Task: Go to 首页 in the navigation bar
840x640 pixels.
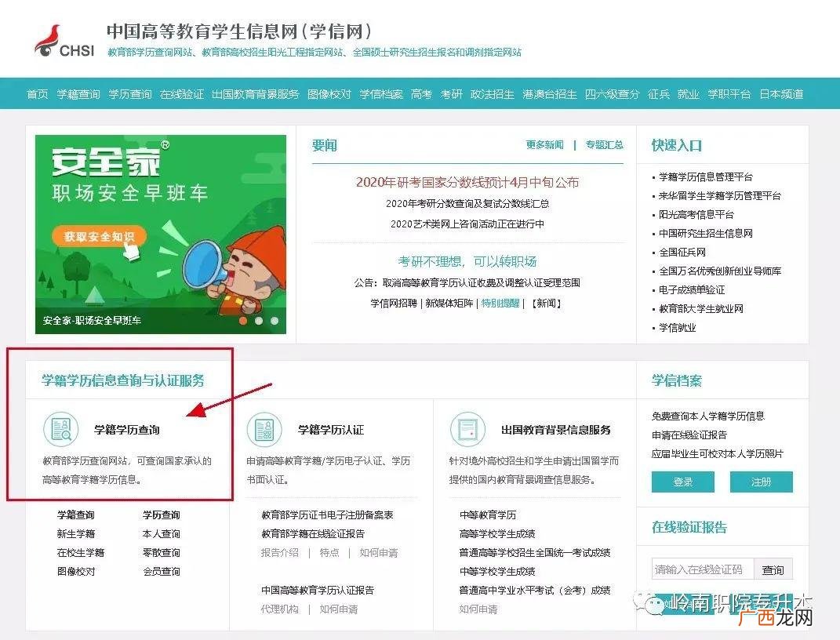Action: point(38,94)
